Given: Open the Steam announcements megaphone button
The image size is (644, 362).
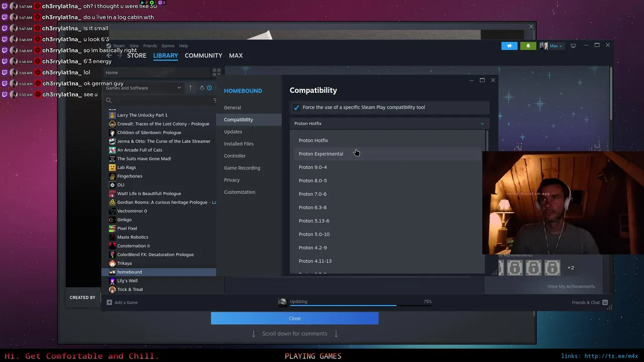Looking at the screenshot, I should click(509, 46).
